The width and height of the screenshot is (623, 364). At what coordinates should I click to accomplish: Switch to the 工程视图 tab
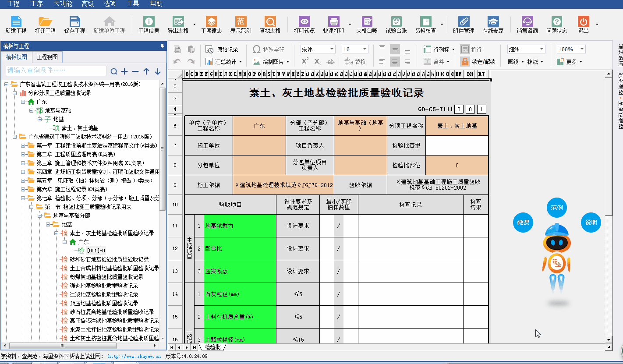[47, 57]
